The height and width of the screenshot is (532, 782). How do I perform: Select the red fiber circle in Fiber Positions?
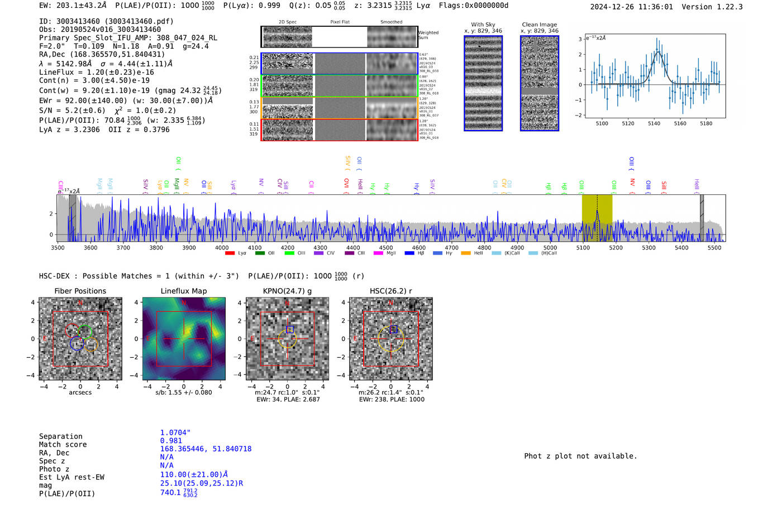point(72,330)
